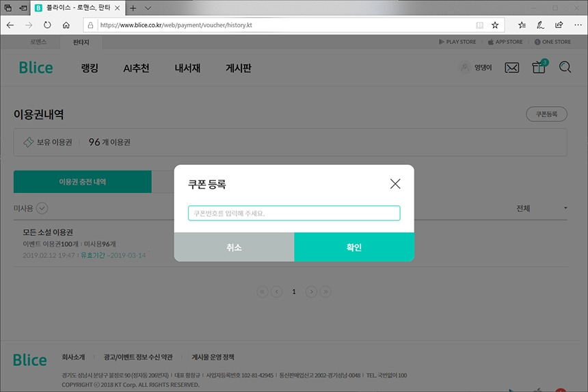Close the 블라이스 browser tab

(118, 8)
